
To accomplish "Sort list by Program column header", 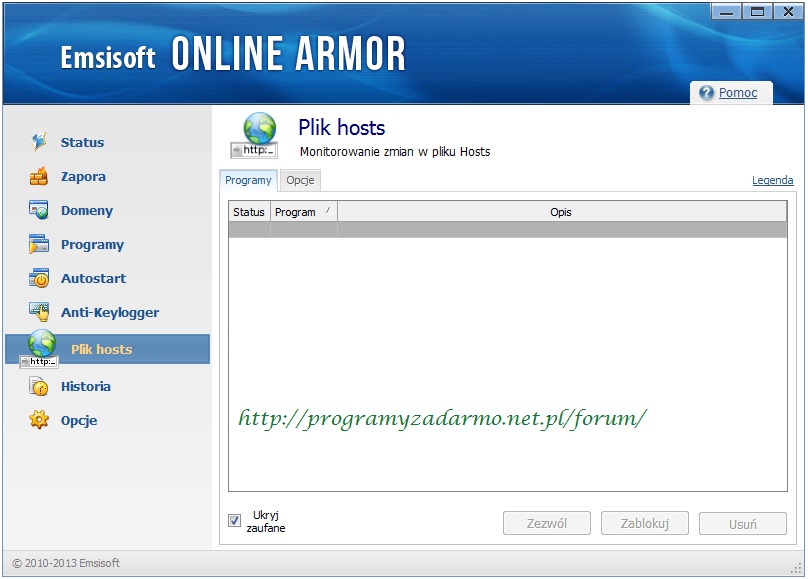I will (303, 212).
